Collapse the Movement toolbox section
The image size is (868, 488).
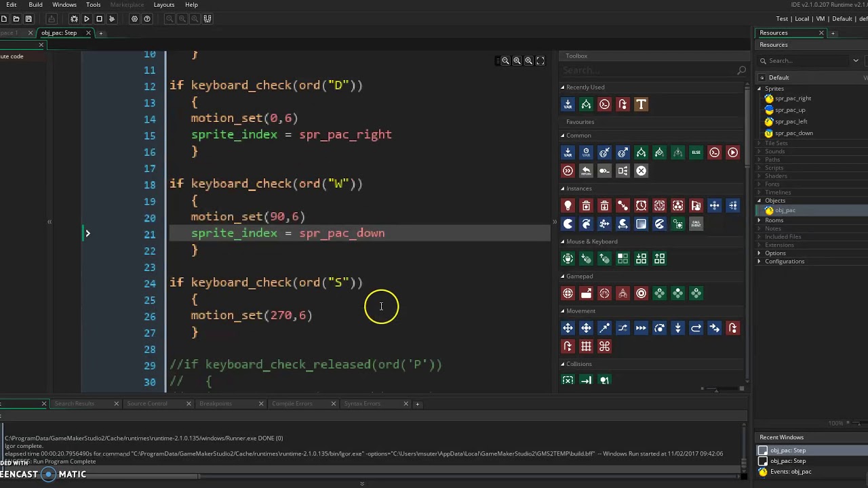[562, 311]
